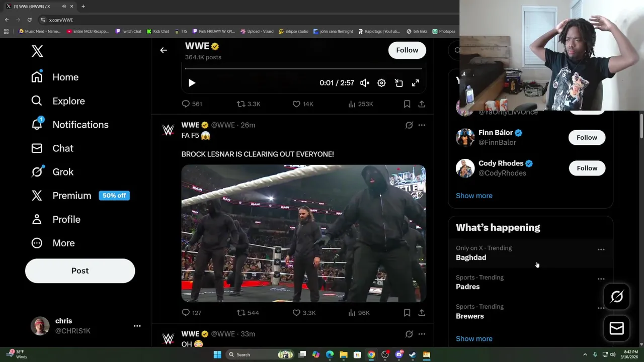
Task: Like the post with 14K likes
Action: (303, 104)
